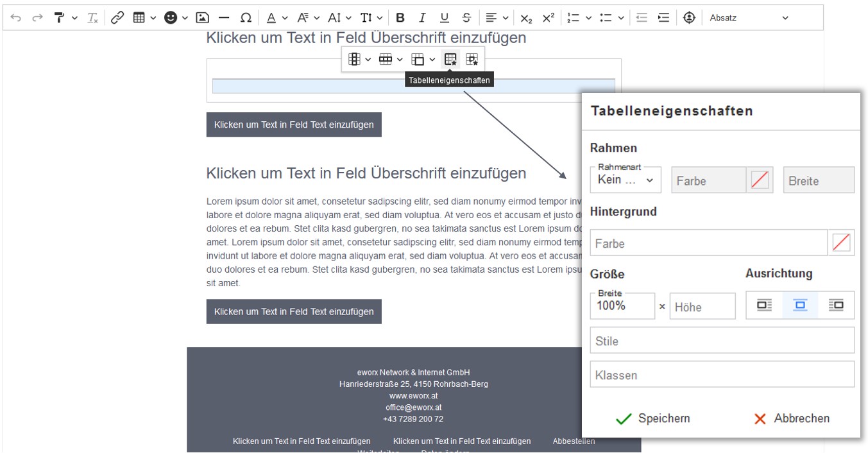Viewport: 868px width, 453px height.
Task: Expand emoji dropdown arrow
Action: [x=185, y=18]
